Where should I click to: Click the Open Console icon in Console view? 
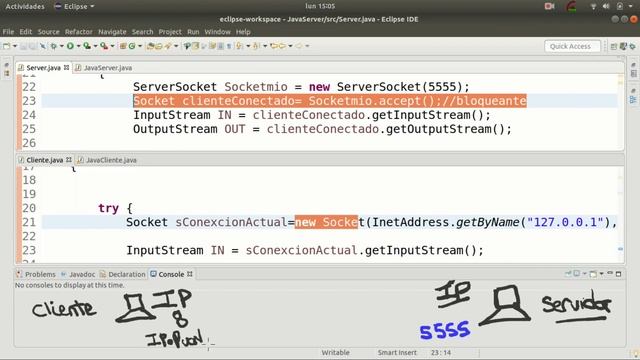pyautogui.click(x=593, y=274)
